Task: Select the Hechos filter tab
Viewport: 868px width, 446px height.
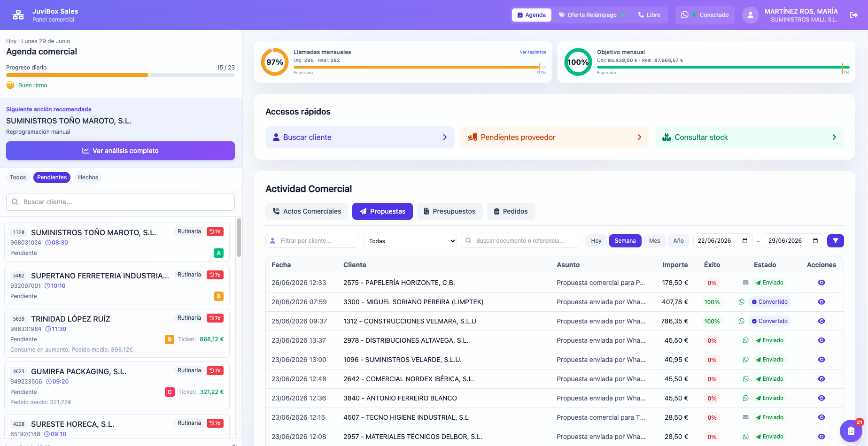Action: click(x=88, y=177)
